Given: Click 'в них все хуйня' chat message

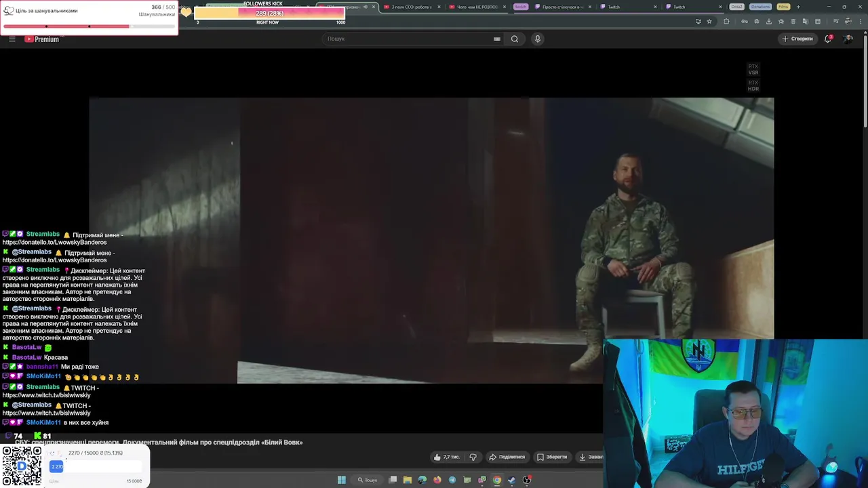Looking at the screenshot, I should pos(56,422).
